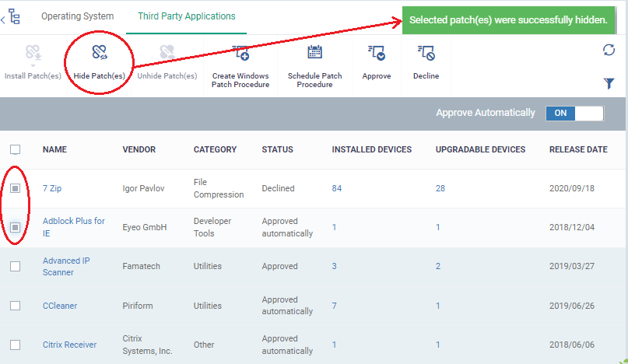Screen dimensions: 628x364
Task: Click installed devices count 7 for CCleaner
Action: [334, 306]
